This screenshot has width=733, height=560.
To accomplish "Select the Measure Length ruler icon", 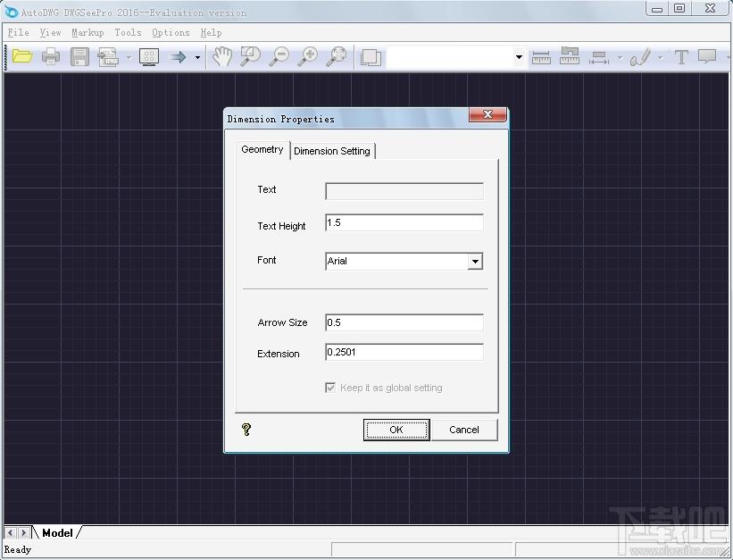I will coord(541,57).
